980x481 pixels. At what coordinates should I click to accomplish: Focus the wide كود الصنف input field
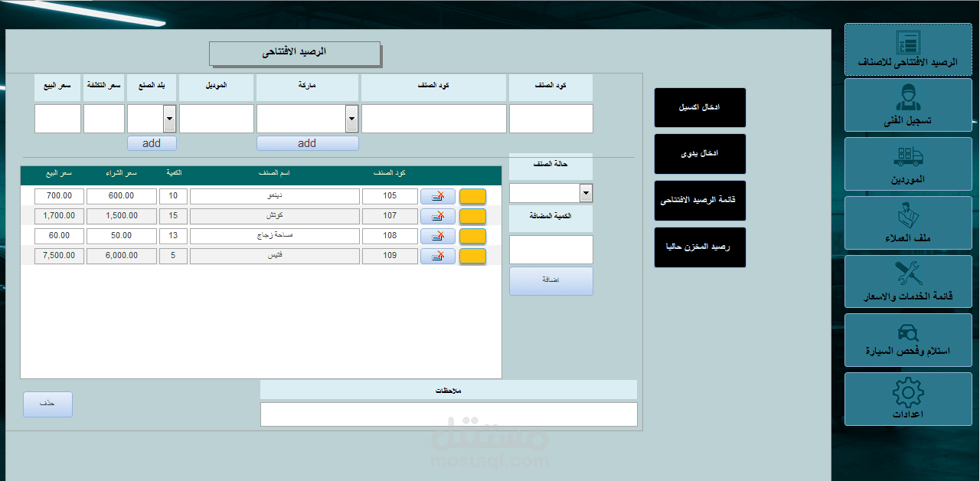[434, 119]
